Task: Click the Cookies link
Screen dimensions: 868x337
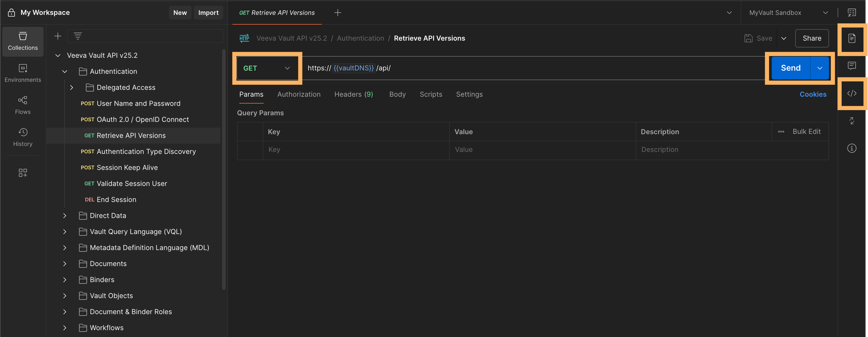Action: (x=813, y=94)
